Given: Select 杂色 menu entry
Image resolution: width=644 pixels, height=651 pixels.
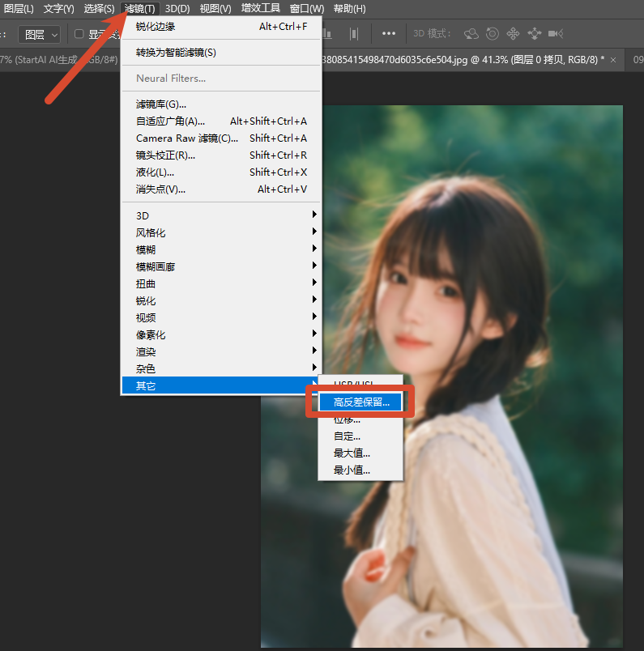Looking at the screenshot, I should pos(221,368).
